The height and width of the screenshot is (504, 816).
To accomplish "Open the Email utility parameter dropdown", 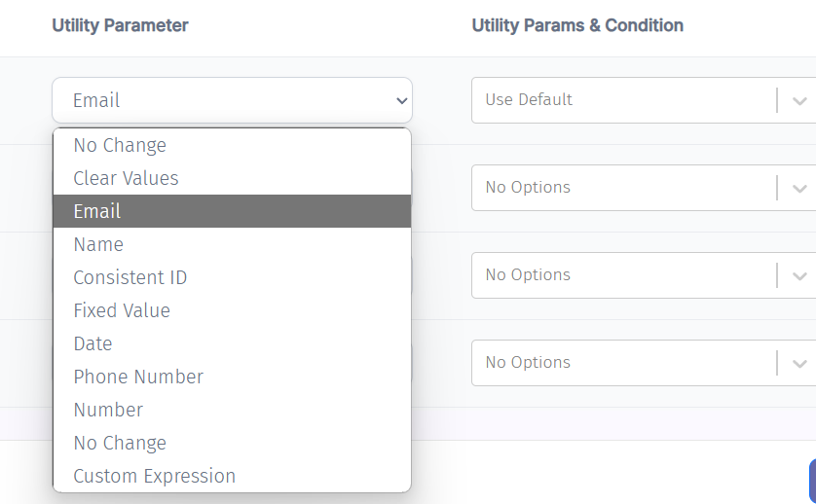I will pos(232,100).
